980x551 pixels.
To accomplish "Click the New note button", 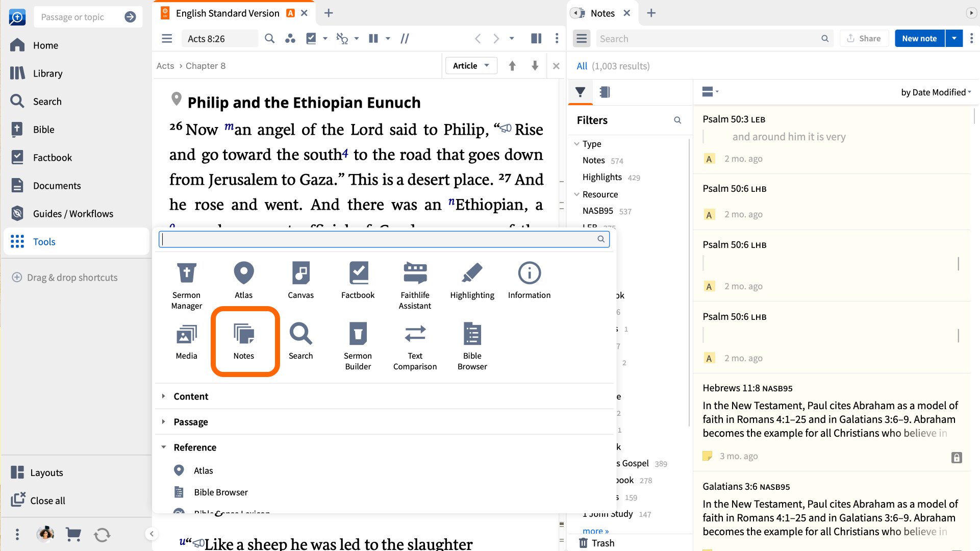I will tap(919, 38).
